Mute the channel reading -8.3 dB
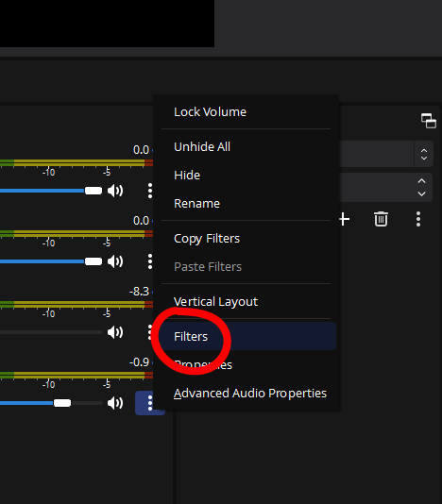442x504 pixels. 115,332
